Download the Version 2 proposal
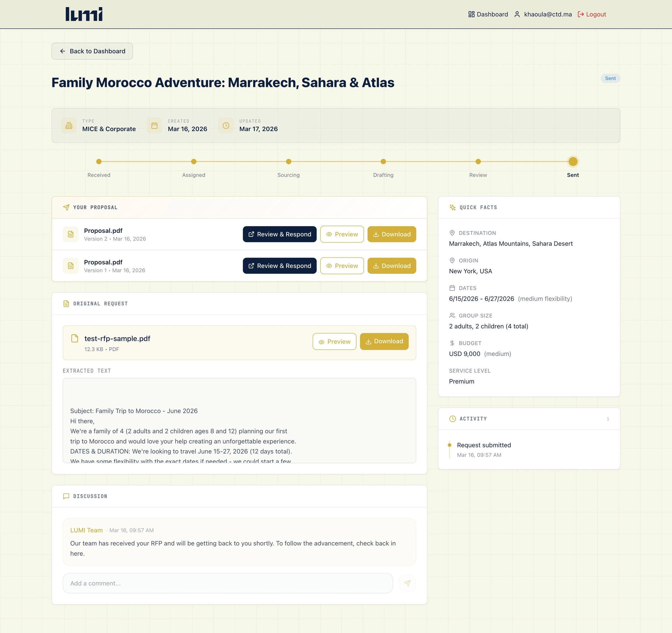Viewport: 672px width, 633px height. pos(392,234)
